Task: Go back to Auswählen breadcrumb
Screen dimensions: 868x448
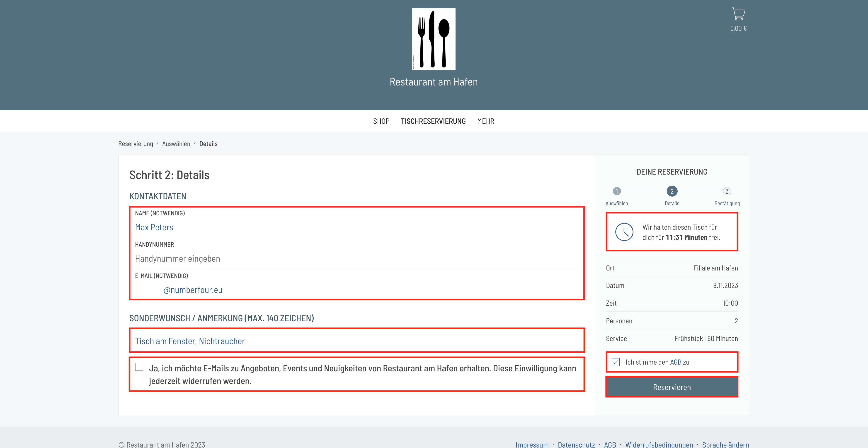Action: tap(176, 144)
